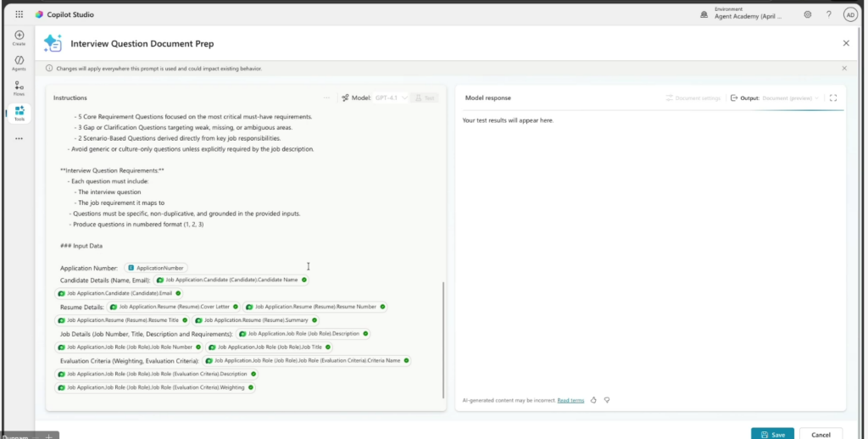Open the app launcher waffle grid

[x=19, y=14]
